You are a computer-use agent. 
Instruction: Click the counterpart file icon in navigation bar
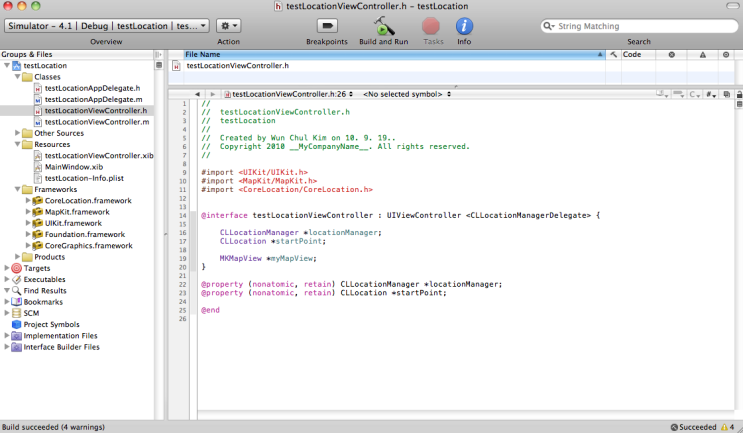coord(726,94)
